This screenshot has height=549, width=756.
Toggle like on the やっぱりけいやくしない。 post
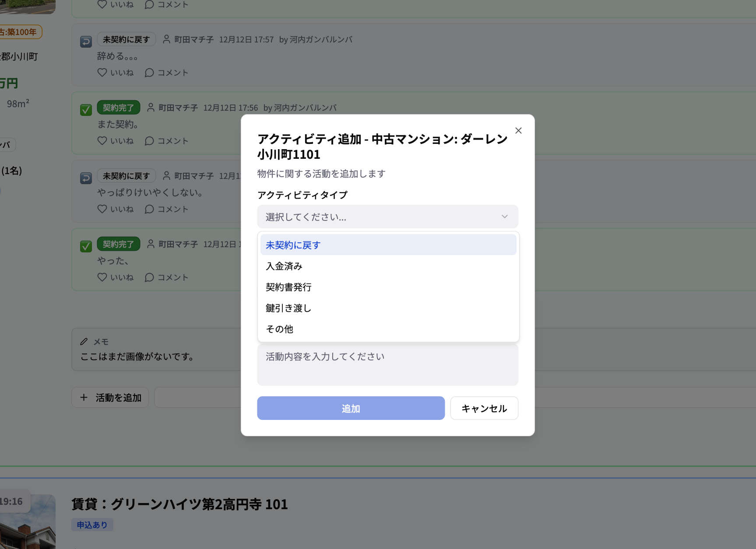(x=102, y=209)
